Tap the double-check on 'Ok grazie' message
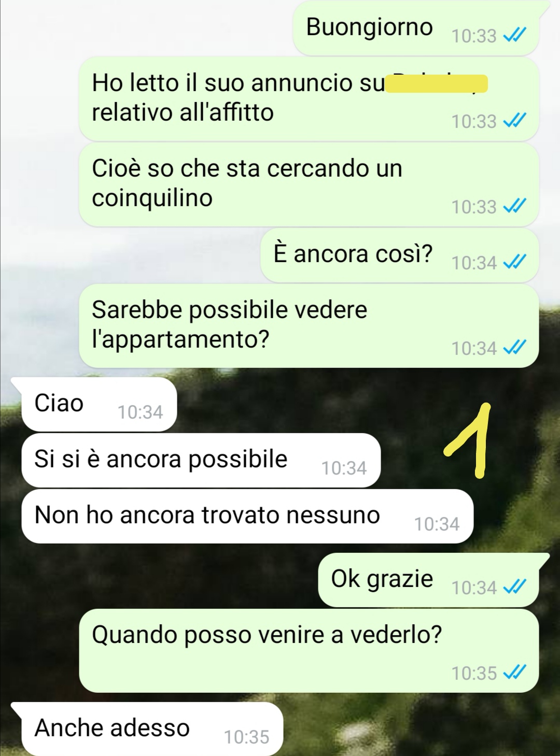Screen dimensions: 560x756 point(515,587)
